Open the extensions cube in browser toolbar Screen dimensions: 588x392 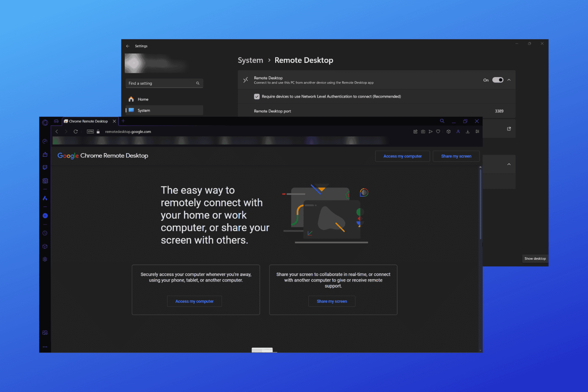coord(449,132)
